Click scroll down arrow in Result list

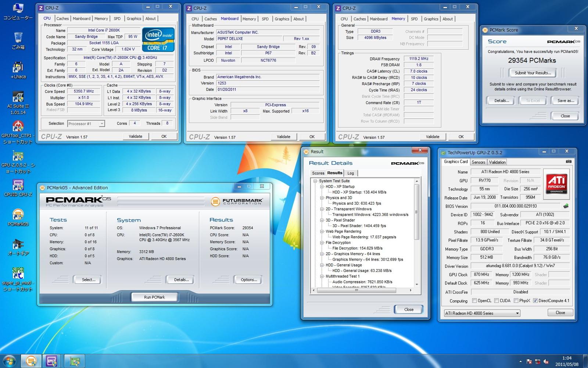pos(417,284)
